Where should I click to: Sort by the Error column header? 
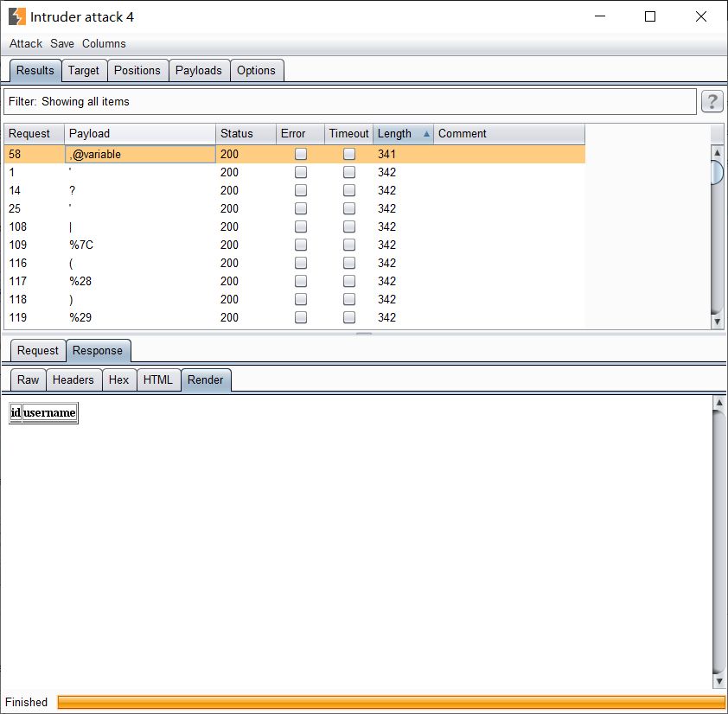(x=300, y=134)
